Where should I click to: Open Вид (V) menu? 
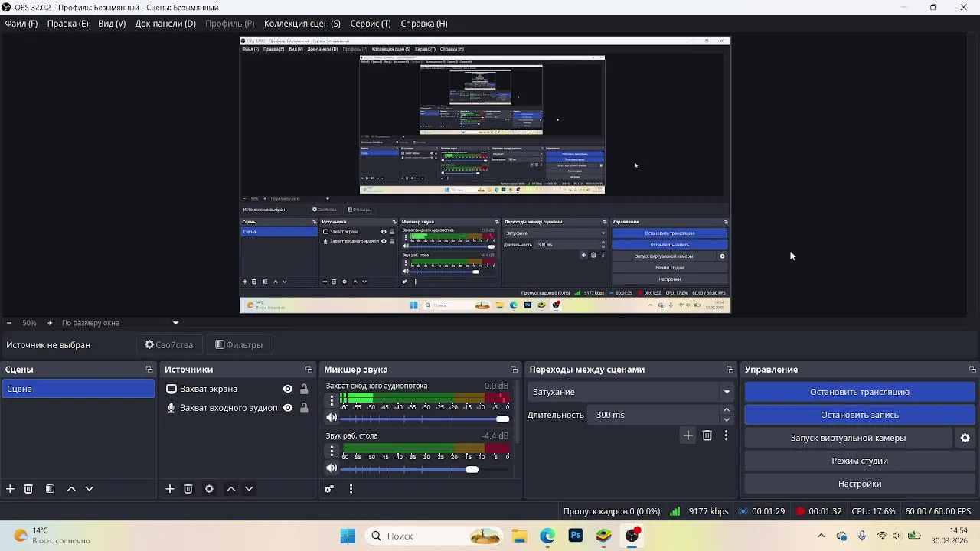(x=112, y=24)
